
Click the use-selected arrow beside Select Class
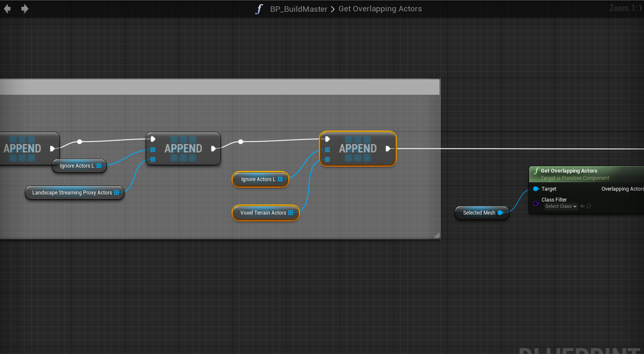(582, 206)
